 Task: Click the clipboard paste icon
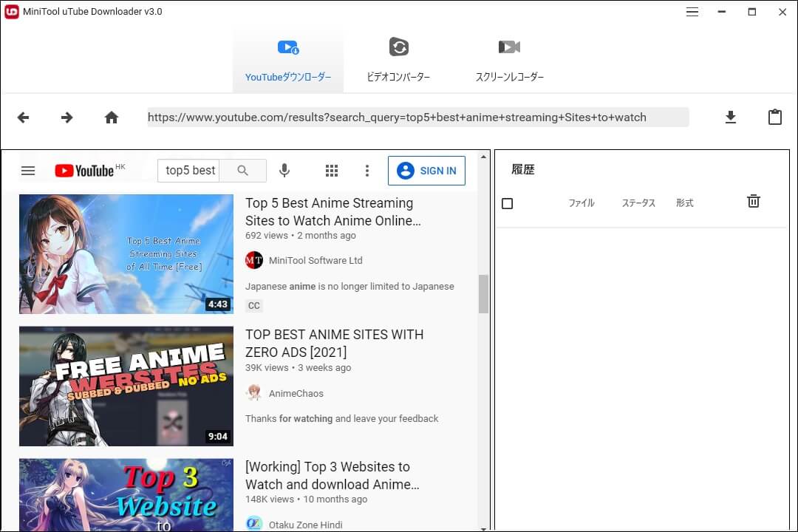[x=774, y=117]
